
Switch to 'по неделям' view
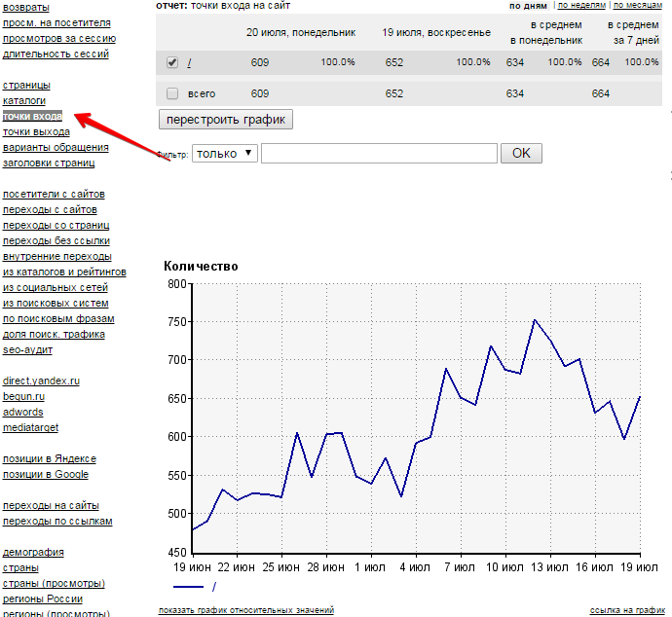click(x=581, y=6)
